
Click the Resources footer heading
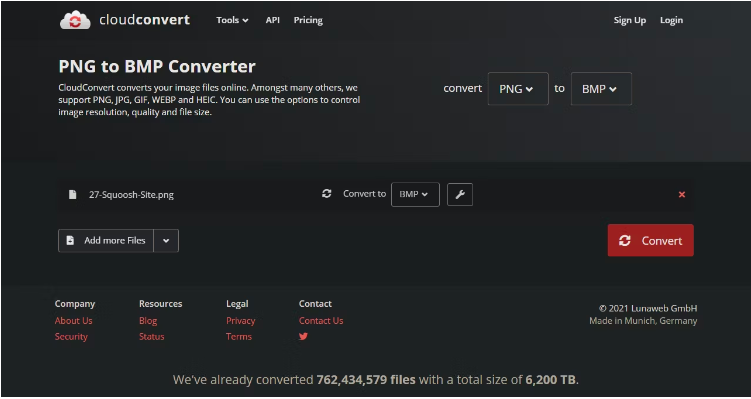[x=160, y=304]
